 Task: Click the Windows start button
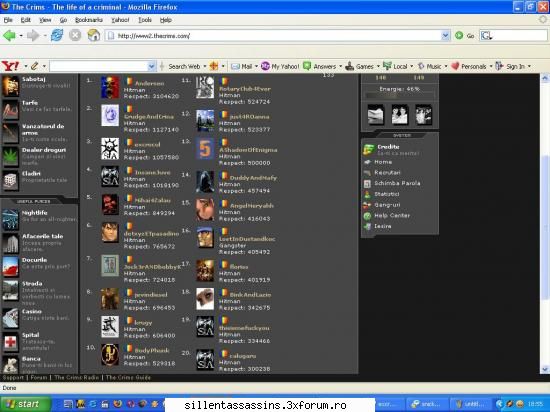24,404
